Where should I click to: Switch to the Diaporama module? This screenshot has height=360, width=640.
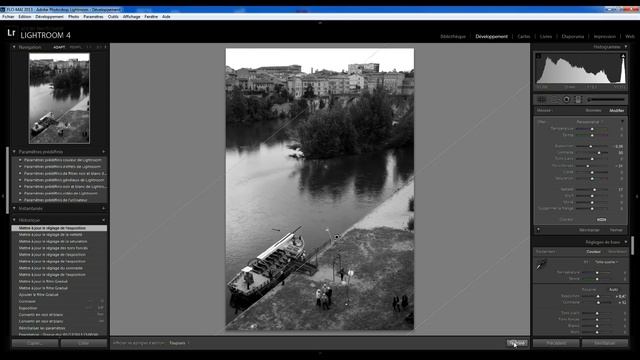pyautogui.click(x=573, y=36)
